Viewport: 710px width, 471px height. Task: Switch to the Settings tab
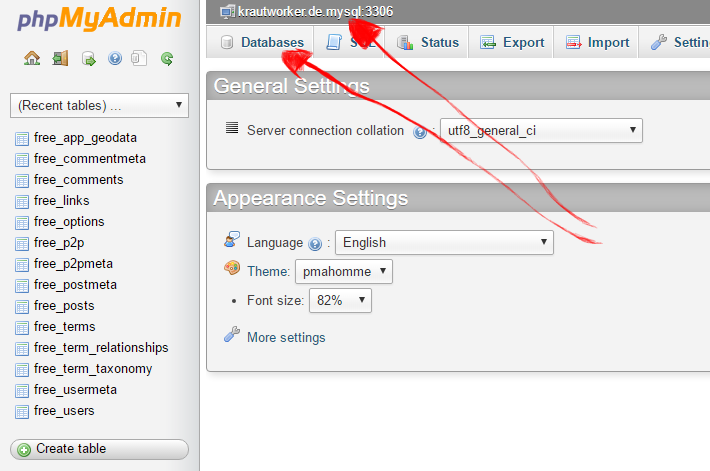675,42
